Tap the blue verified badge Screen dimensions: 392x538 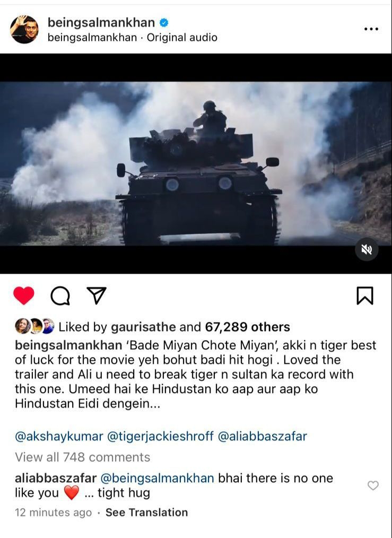coord(164,23)
